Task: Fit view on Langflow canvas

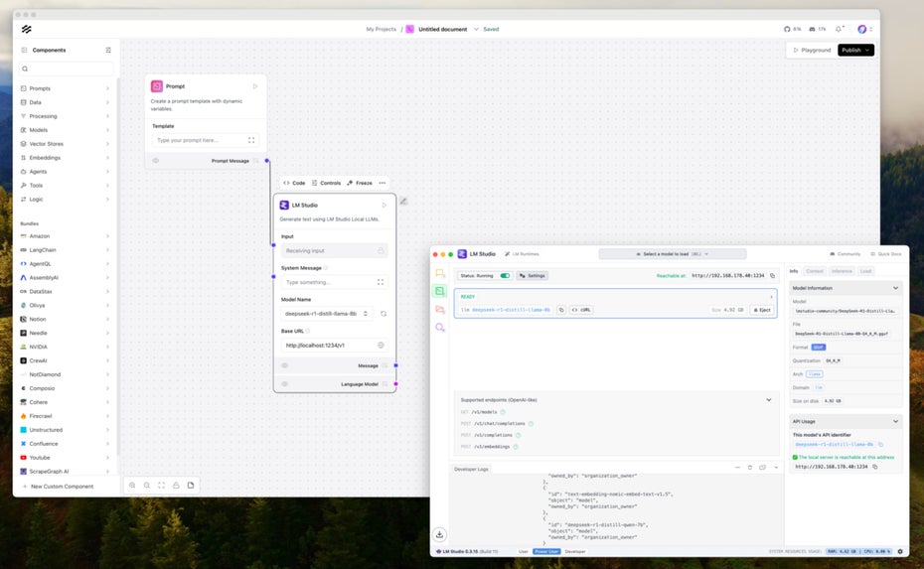Action: [162, 486]
